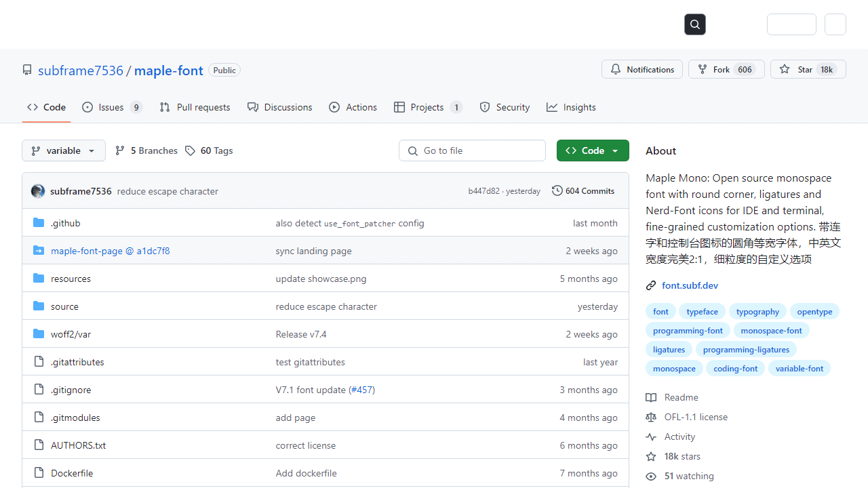Select the 'typography' topic tag
Screen dimensions: 868x488
click(757, 312)
